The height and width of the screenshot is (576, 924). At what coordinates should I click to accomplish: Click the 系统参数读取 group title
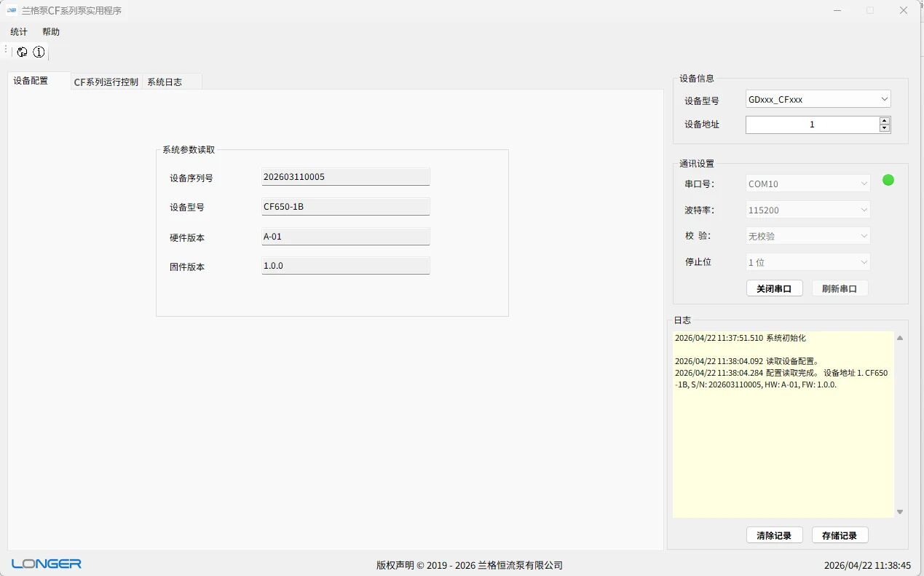(x=189, y=149)
